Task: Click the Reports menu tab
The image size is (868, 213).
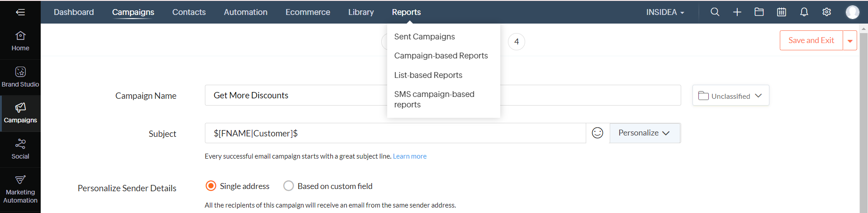Action: click(x=406, y=12)
